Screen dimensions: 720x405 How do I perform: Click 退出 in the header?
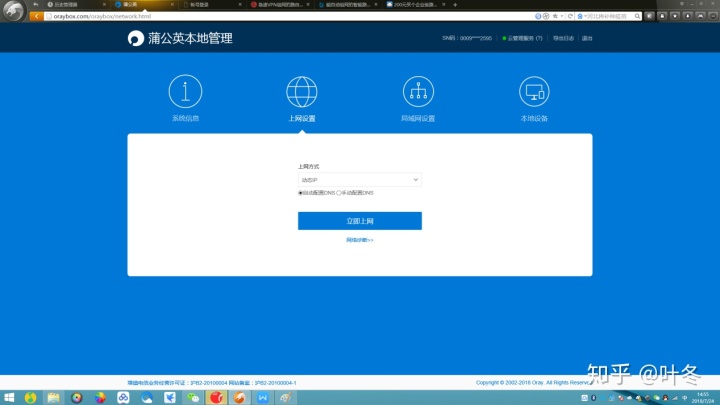[x=587, y=38]
